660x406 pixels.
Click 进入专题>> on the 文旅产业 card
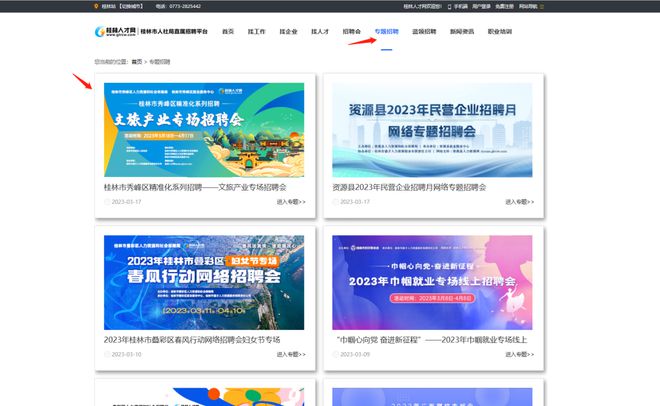coord(291,202)
